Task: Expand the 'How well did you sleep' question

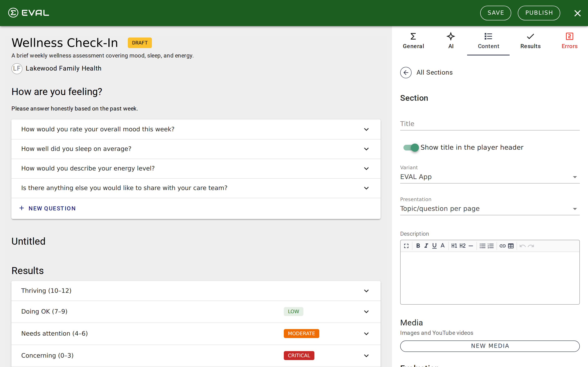Action: point(366,149)
